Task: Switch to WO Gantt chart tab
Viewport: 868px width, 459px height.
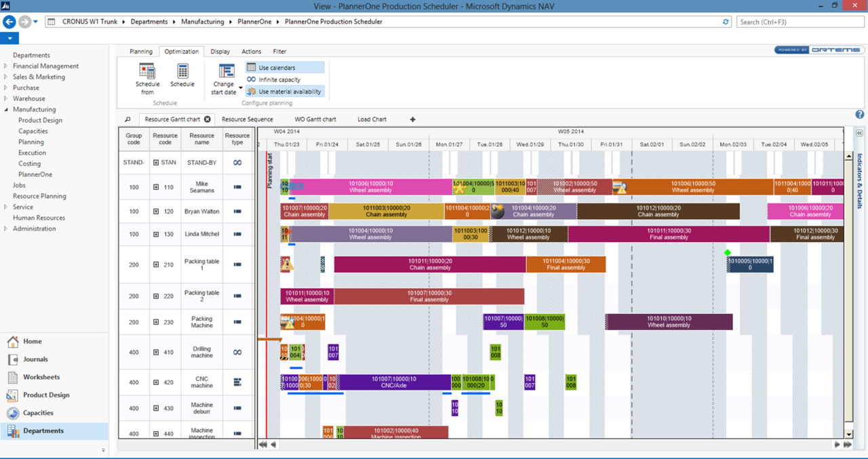Action: 315,119
